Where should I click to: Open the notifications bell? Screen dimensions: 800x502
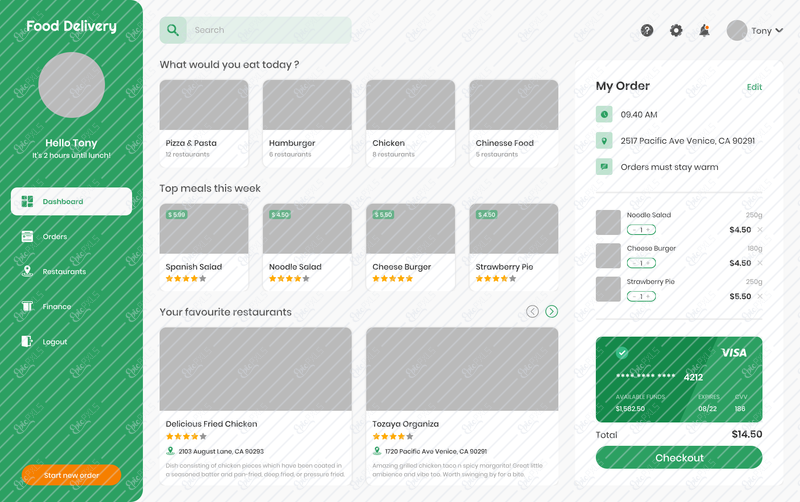coord(705,31)
